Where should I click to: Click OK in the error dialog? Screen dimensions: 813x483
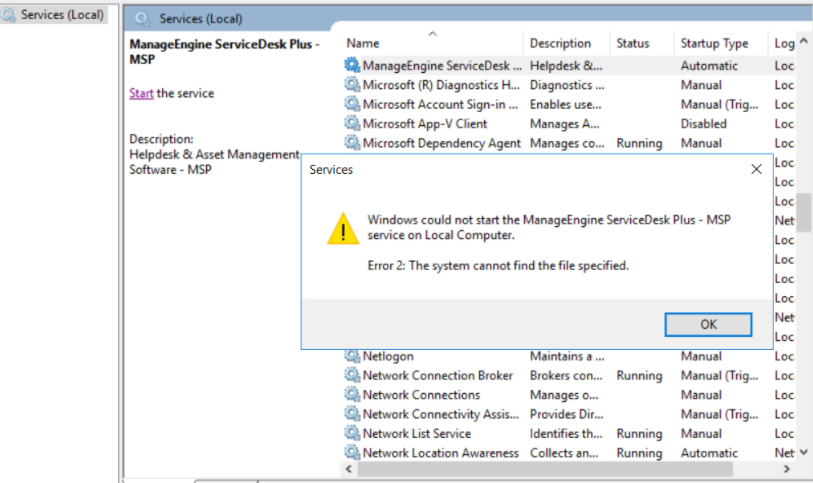coord(708,324)
